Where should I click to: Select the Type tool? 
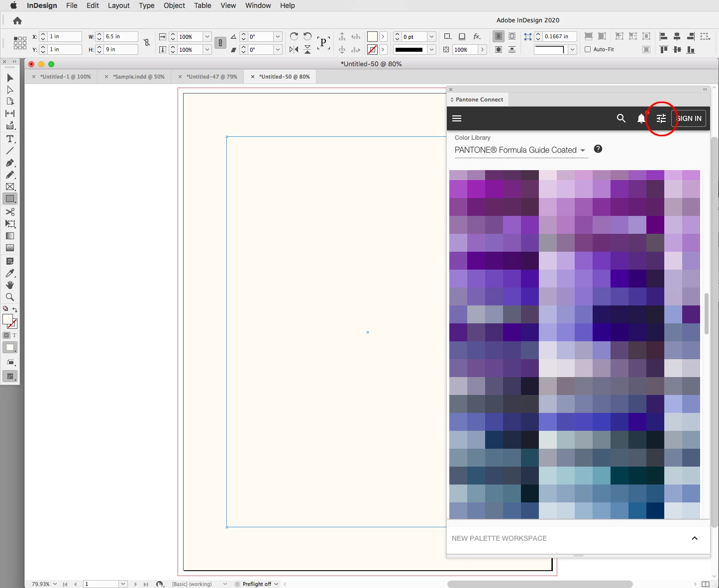10,139
